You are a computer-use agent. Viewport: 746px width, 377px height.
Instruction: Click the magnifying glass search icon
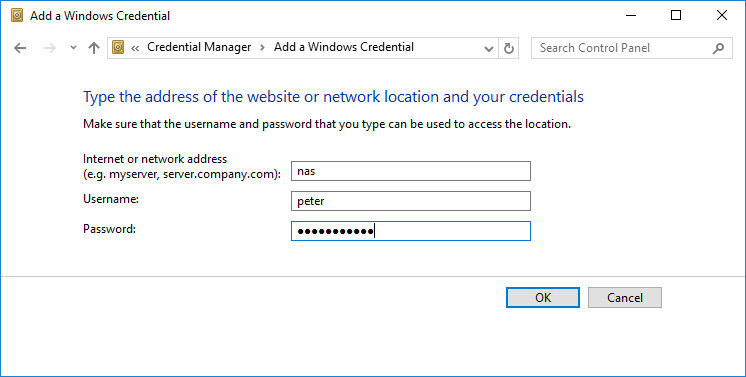click(718, 48)
